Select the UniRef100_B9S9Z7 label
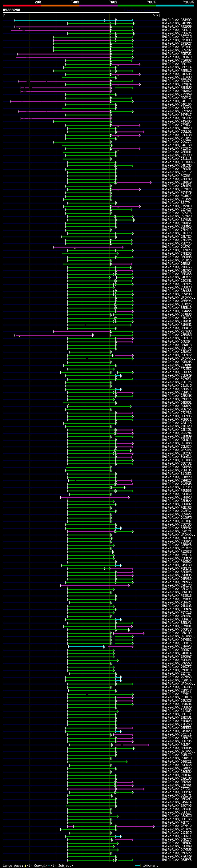The height and width of the screenshot is (868, 197). point(177,43)
